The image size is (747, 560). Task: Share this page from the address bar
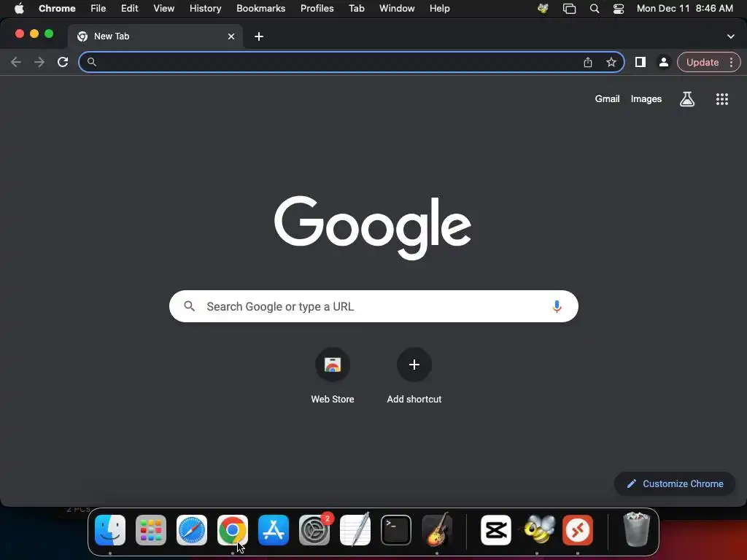click(x=588, y=63)
